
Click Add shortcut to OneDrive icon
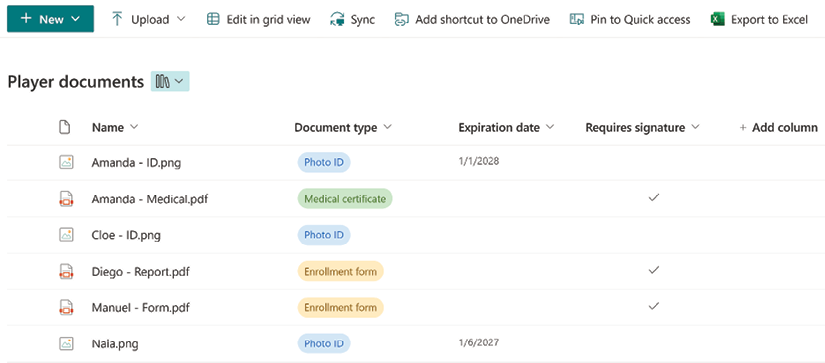pos(401,19)
